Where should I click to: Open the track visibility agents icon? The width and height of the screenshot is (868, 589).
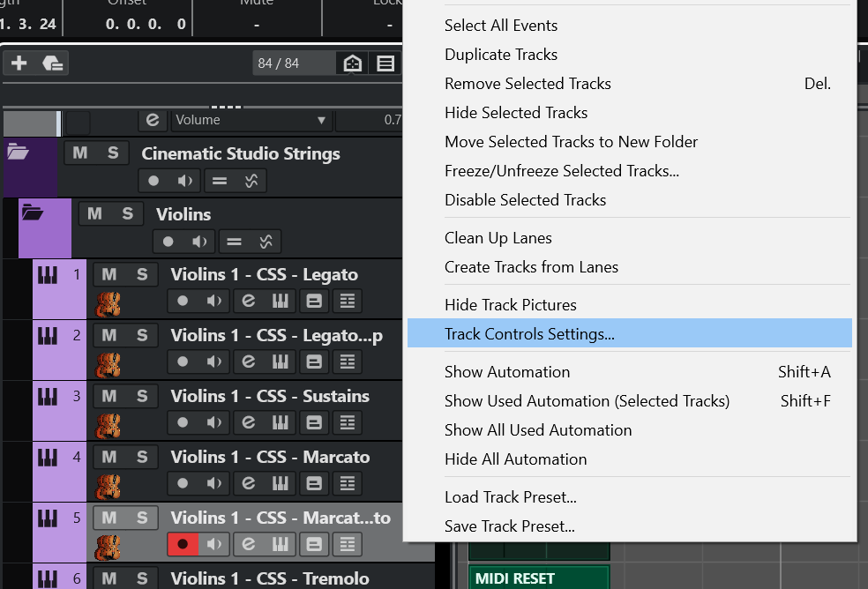click(x=352, y=63)
